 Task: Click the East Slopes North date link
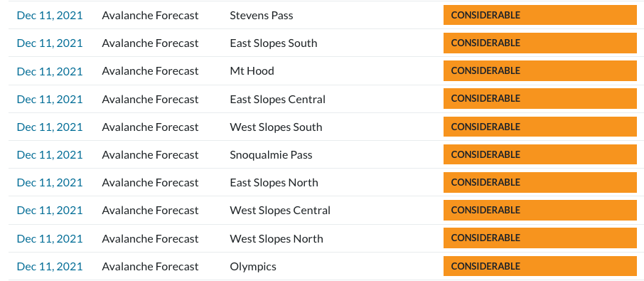click(x=49, y=182)
